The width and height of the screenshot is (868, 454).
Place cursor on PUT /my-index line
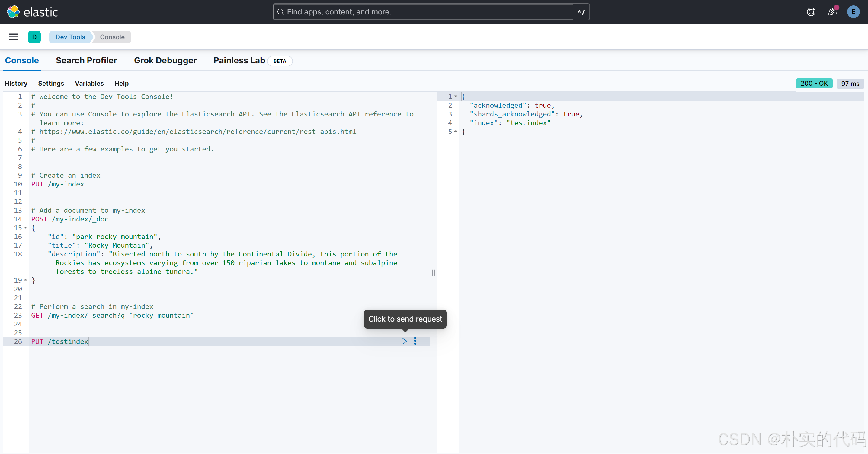pos(58,184)
